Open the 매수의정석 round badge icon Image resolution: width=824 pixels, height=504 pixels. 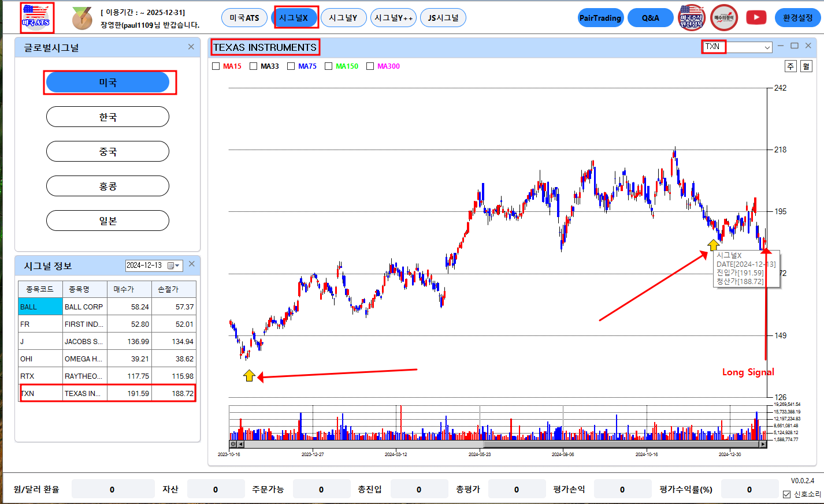point(724,17)
